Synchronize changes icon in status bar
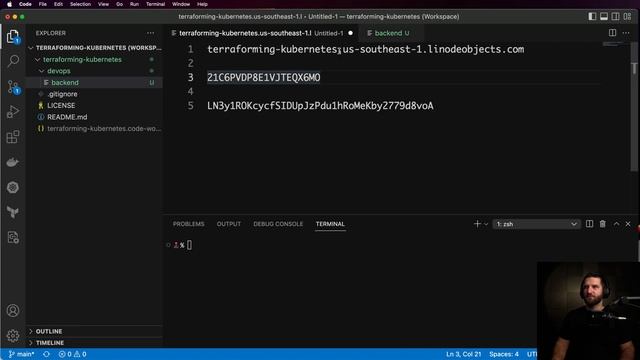The height and width of the screenshot is (360, 640). coord(47,354)
